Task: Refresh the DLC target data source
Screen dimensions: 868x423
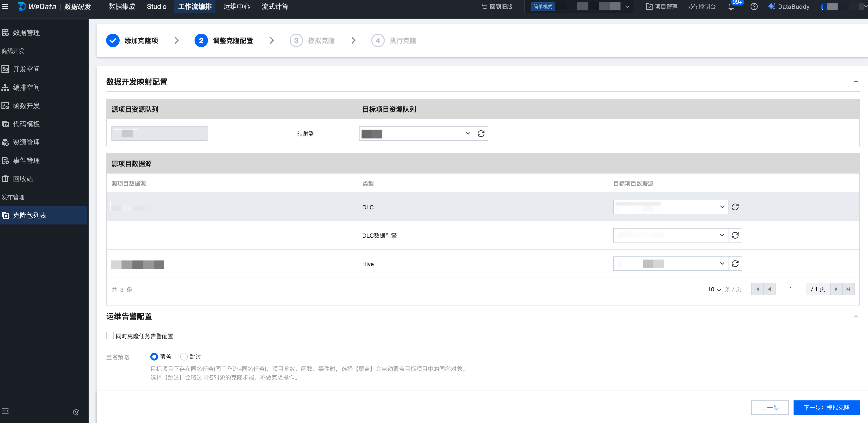Action: (x=735, y=207)
